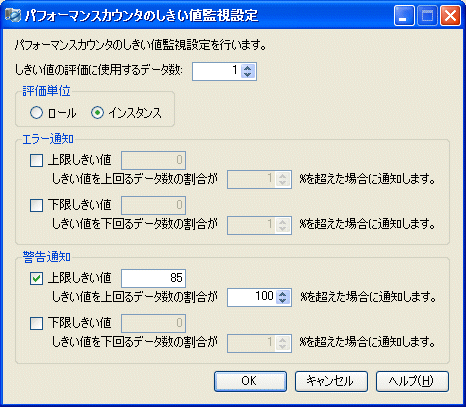
Task: Enable エラー通知 下限しきい値 checkbox
Action: coord(36,205)
